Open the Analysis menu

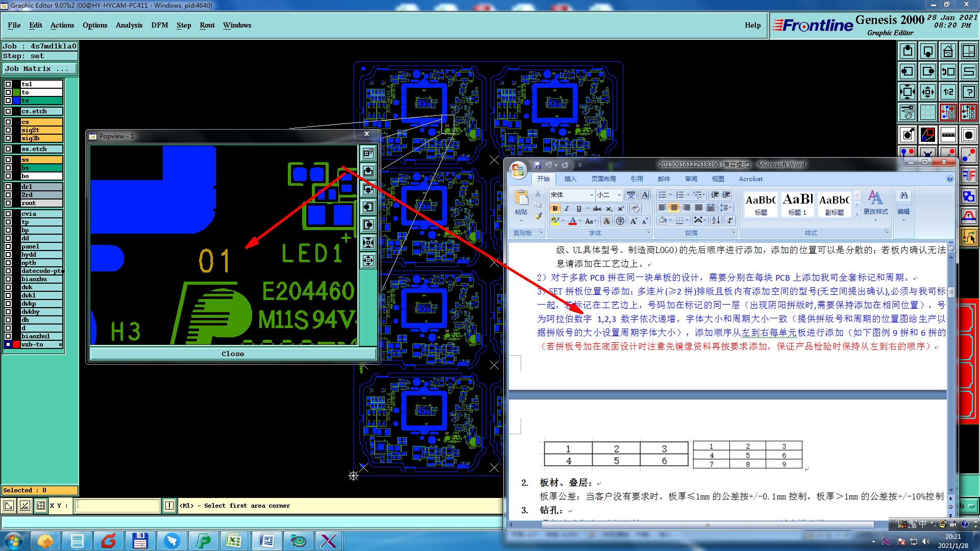129,25
